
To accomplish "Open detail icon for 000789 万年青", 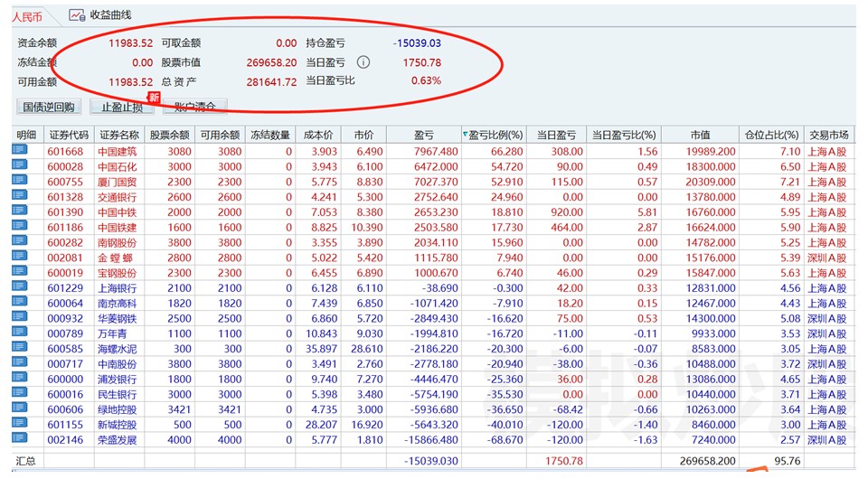I will click(19, 332).
